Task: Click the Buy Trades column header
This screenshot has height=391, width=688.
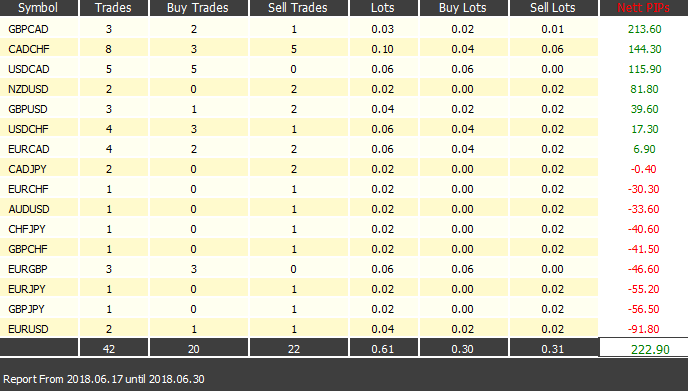Action: click(x=198, y=7)
